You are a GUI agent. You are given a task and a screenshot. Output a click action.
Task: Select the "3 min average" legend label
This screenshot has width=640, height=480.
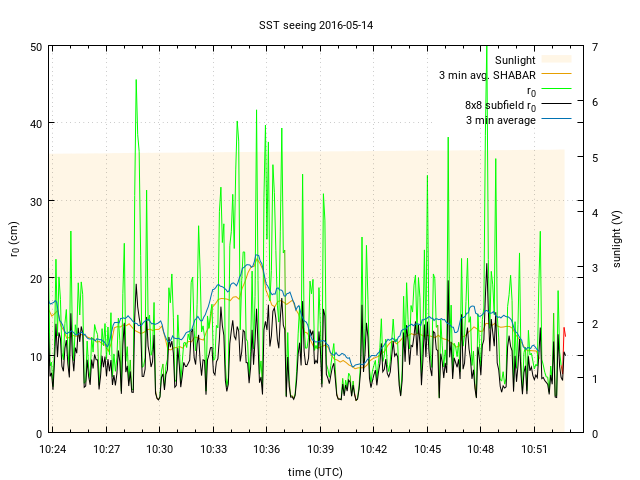point(500,120)
